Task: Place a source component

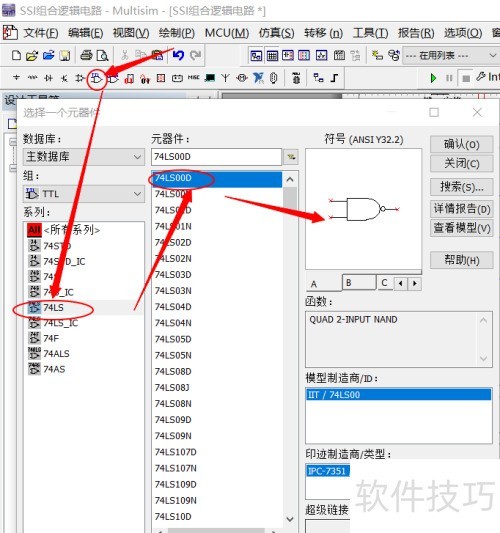Action: [16, 78]
